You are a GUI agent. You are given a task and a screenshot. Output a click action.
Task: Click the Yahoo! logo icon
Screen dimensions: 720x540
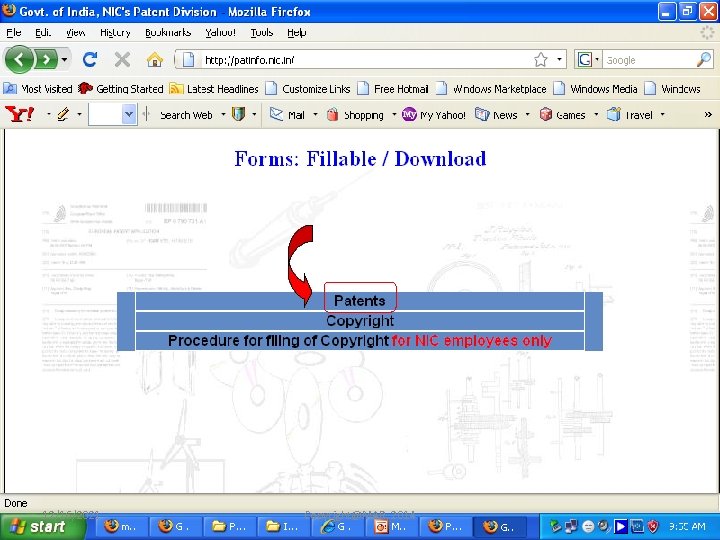20,114
